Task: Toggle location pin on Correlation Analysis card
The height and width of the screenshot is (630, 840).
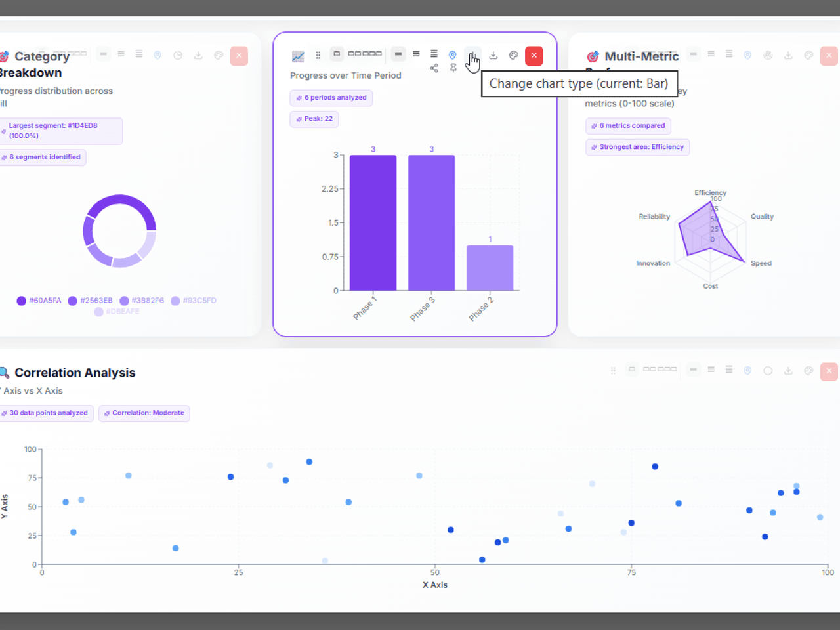Action: click(747, 371)
